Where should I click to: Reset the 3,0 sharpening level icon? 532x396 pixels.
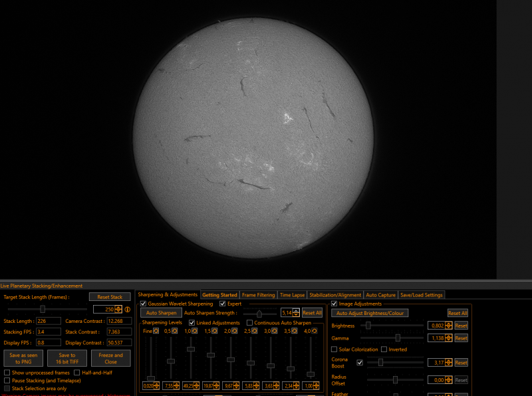(x=275, y=331)
